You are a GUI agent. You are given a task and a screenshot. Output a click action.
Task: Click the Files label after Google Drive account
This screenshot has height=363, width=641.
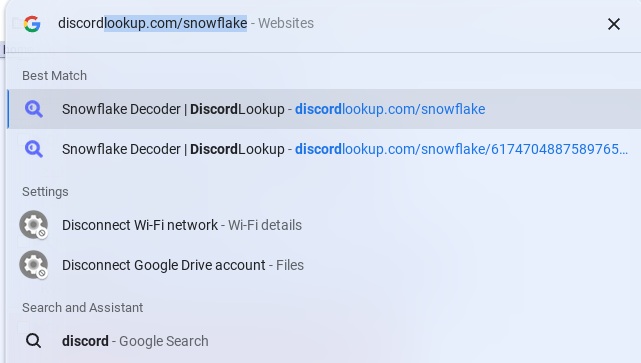290,265
